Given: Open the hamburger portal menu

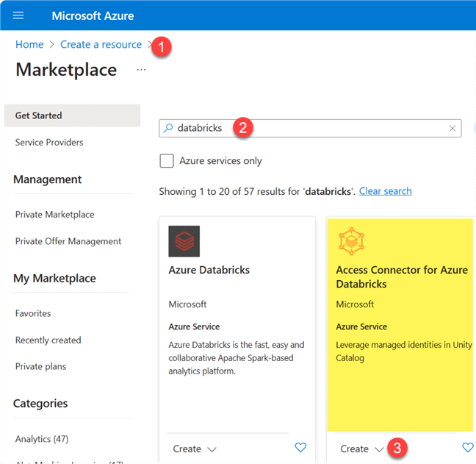Looking at the screenshot, I should click(18, 15).
